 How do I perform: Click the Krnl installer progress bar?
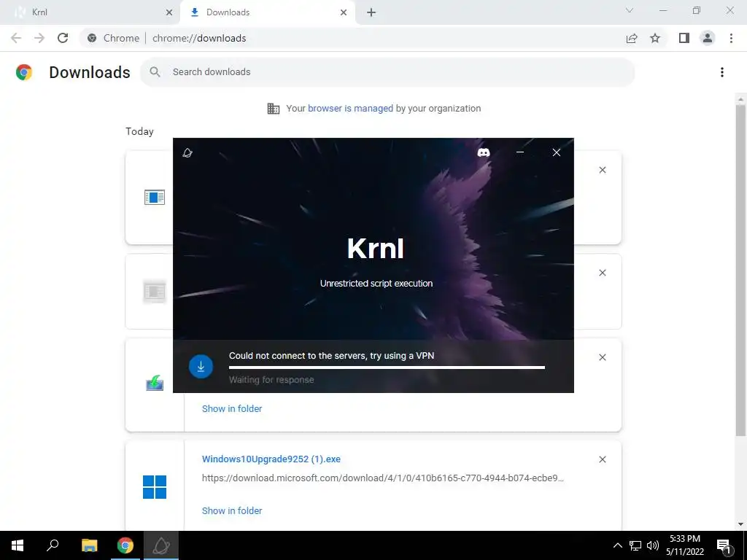pyautogui.click(x=387, y=367)
